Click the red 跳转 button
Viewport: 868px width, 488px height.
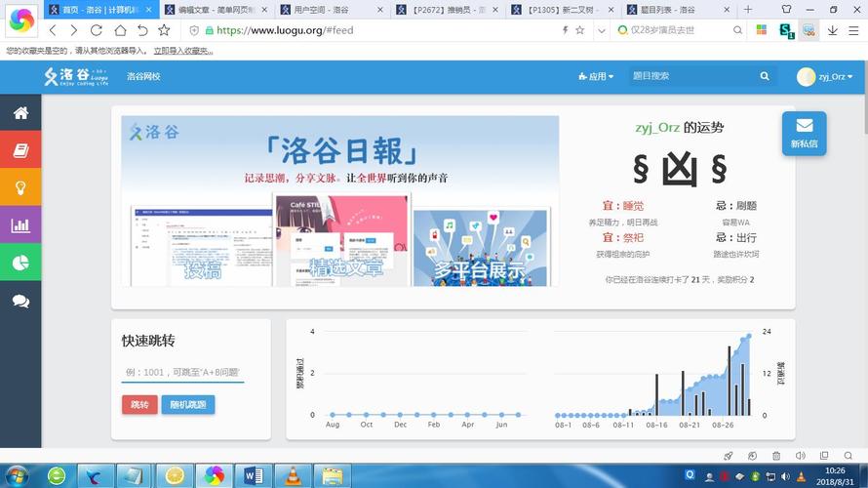[139, 404]
